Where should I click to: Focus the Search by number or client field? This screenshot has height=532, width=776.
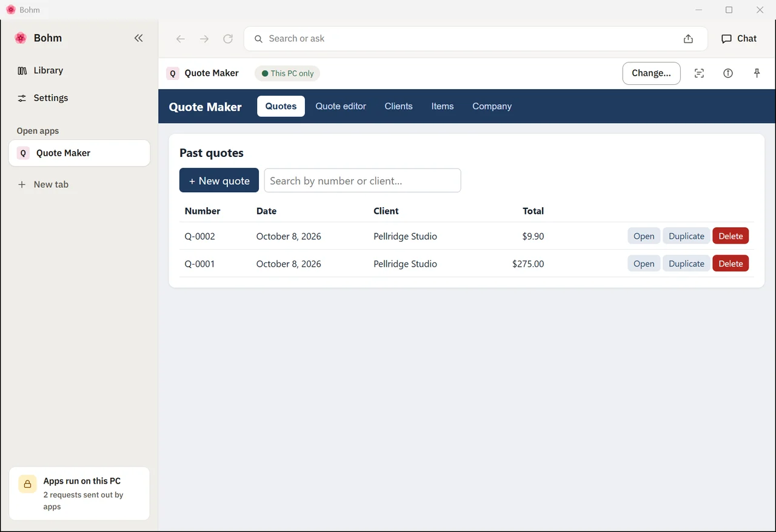[x=363, y=181]
